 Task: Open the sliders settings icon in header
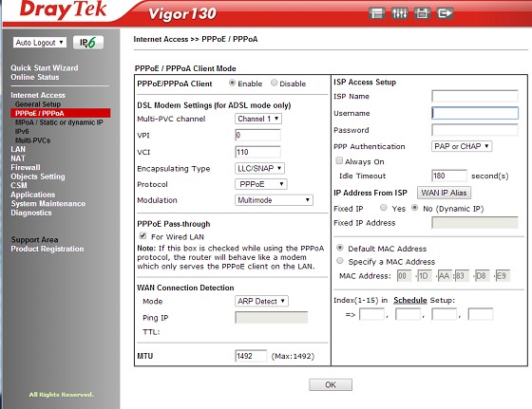click(x=399, y=13)
